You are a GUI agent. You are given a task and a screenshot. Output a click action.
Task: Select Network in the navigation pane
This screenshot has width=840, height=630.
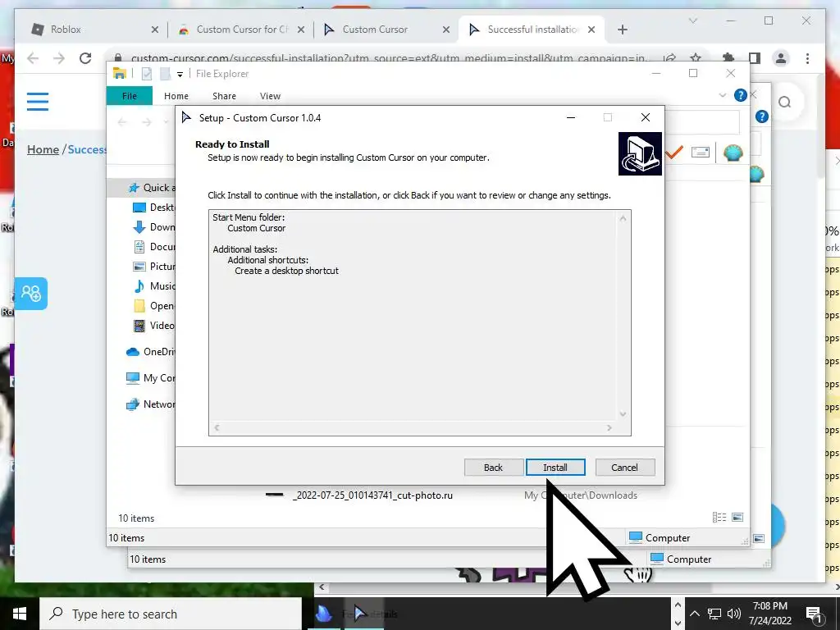click(150, 404)
